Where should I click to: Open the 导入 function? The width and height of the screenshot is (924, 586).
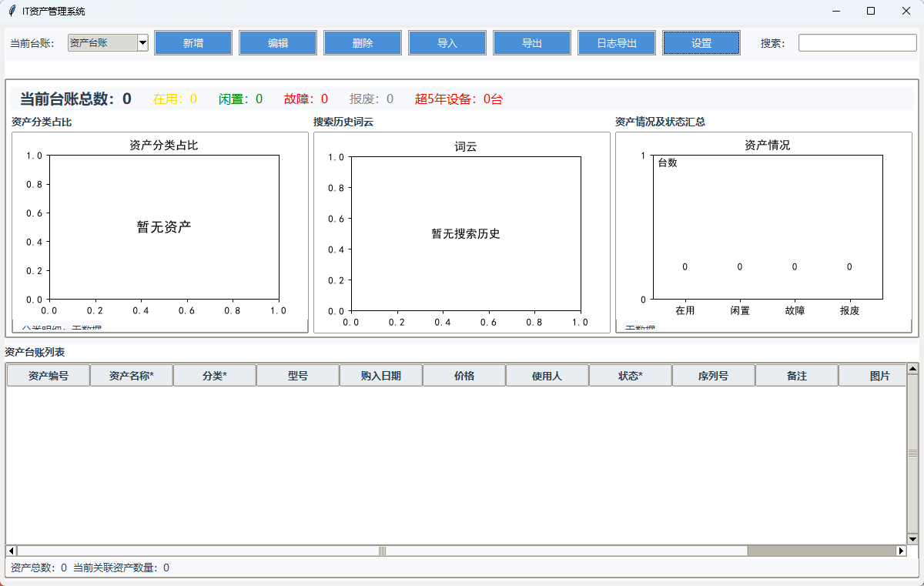(x=447, y=43)
